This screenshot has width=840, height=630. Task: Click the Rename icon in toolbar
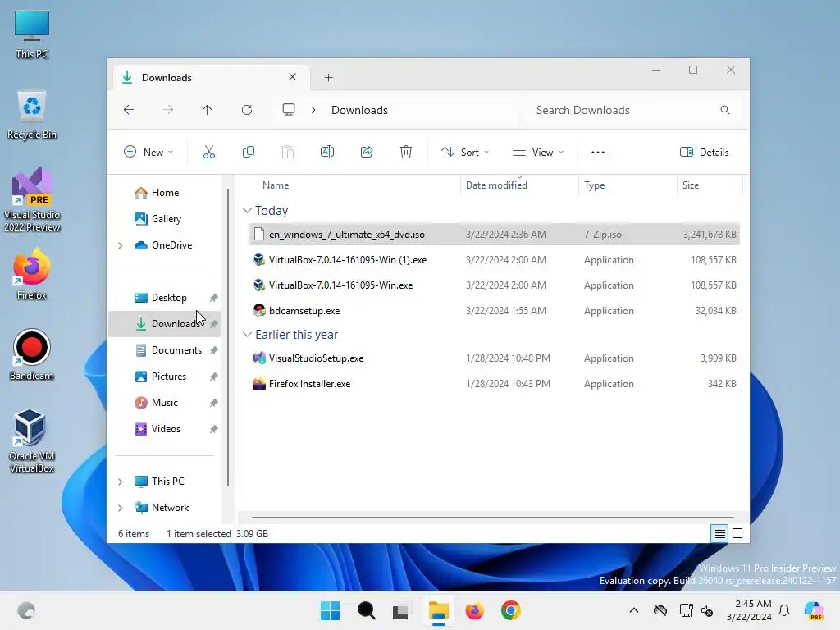[x=326, y=152]
